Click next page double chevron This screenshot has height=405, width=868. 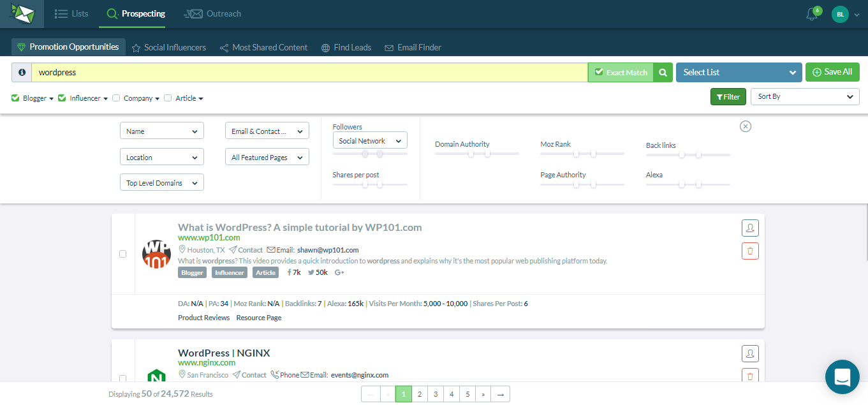tap(483, 394)
